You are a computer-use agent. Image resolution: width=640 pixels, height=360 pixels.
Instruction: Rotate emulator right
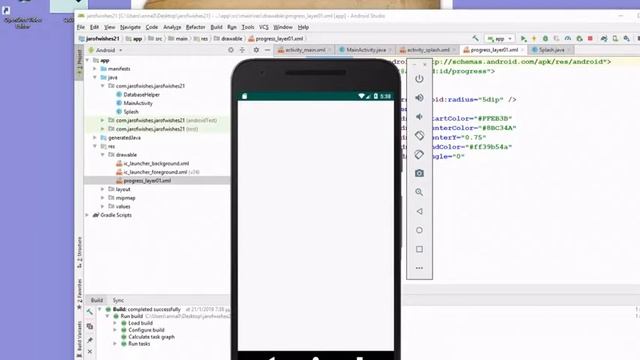(x=419, y=154)
